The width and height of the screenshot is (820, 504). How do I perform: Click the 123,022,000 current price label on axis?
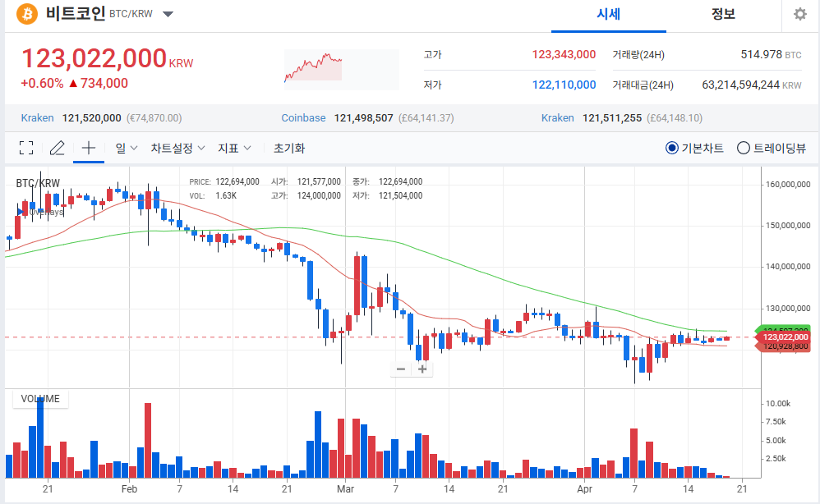pyautogui.click(x=785, y=337)
